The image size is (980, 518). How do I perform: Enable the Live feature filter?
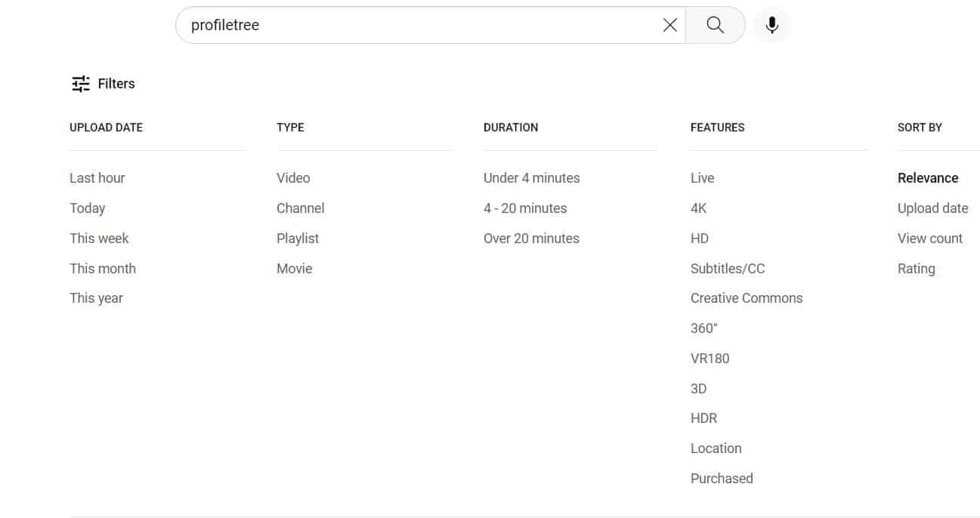pos(703,178)
